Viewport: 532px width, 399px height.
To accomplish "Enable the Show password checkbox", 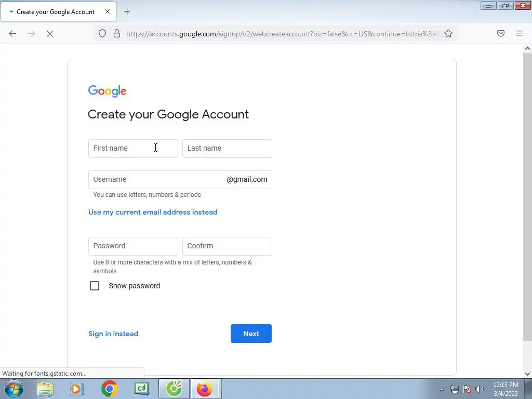I will pos(95,286).
